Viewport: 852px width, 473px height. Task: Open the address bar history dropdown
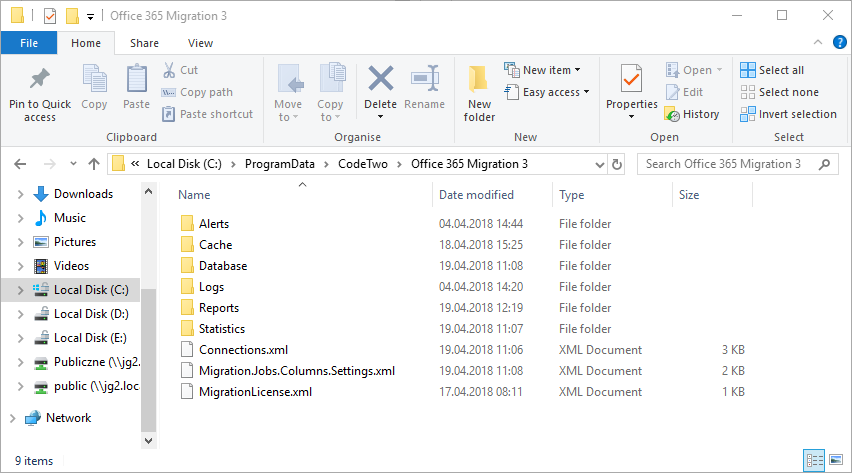coord(599,164)
